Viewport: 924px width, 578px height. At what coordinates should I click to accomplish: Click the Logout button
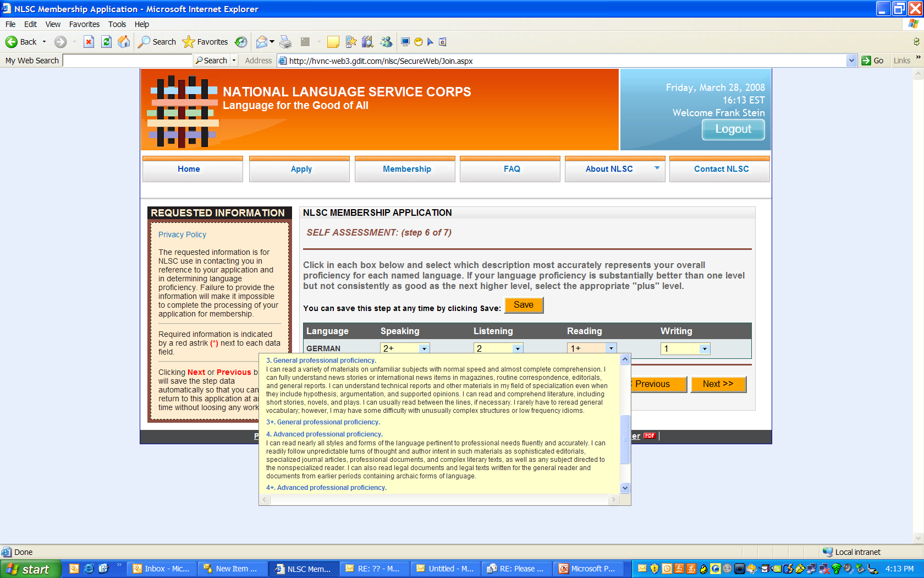pyautogui.click(x=733, y=129)
